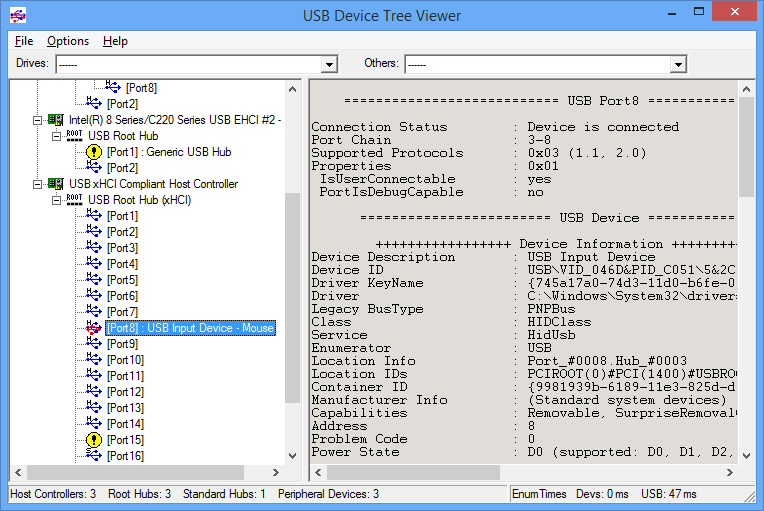Click the details panel scroll up arrow
The width and height of the screenshot is (764, 511).
pyautogui.click(x=746, y=89)
